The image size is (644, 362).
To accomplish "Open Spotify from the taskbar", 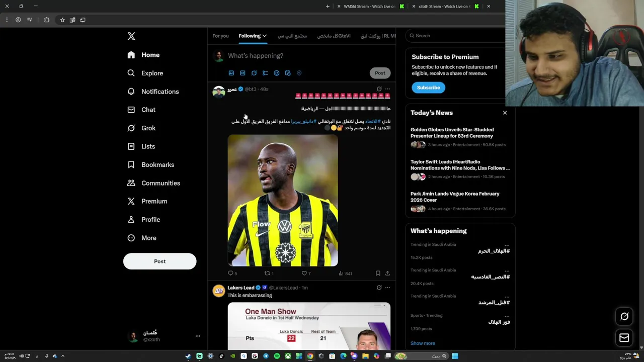I will click(x=277, y=356).
